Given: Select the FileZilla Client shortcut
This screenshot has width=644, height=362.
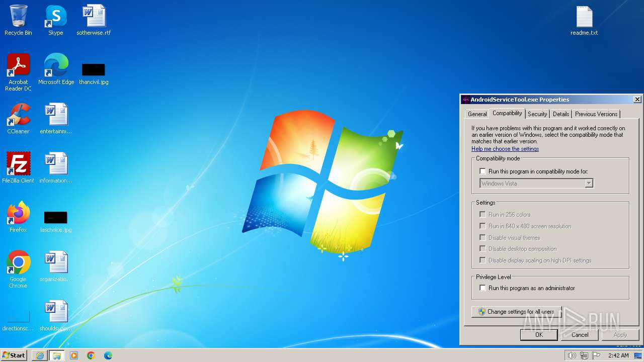Looking at the screenshot, I should tap(18, 168).
